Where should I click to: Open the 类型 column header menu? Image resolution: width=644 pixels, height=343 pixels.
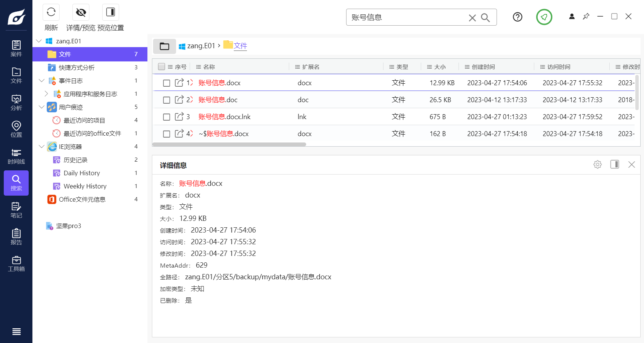pyautogui.click(x=391, y=67)
